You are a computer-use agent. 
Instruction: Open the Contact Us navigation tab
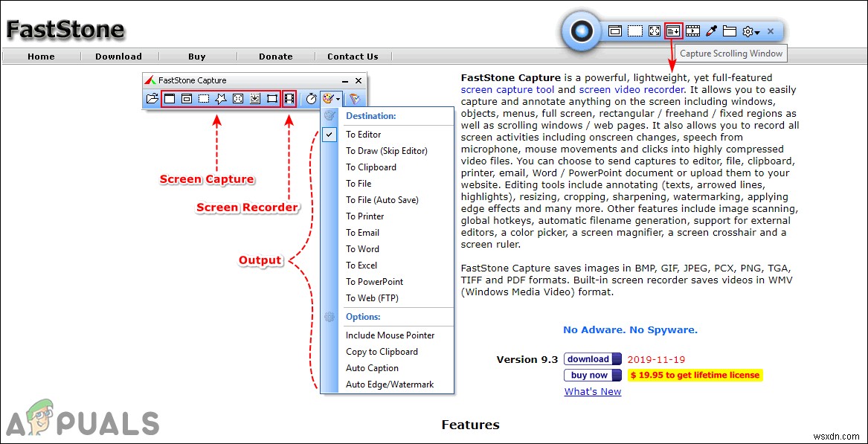[353, 57]
